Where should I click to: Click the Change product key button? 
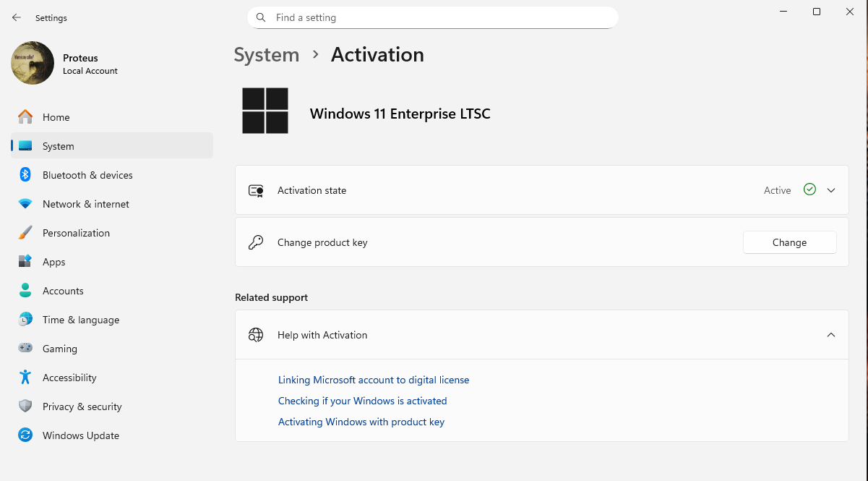tap(789, 242)
